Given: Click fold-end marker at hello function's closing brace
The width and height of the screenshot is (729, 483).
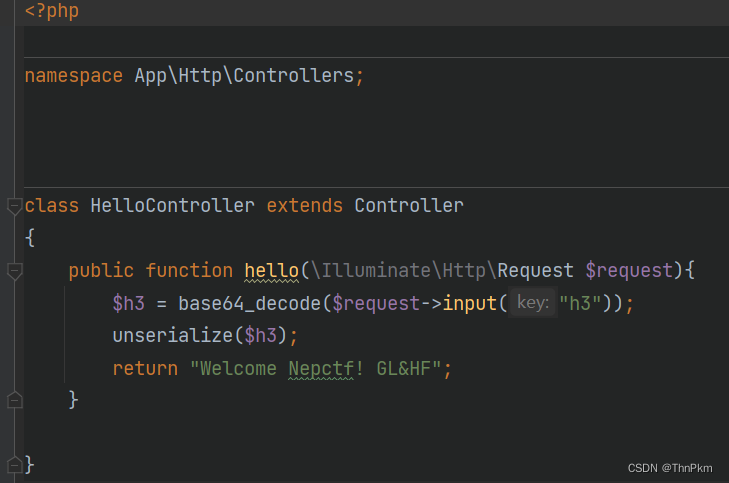Looking at the screenshot, I should [14, 400].
